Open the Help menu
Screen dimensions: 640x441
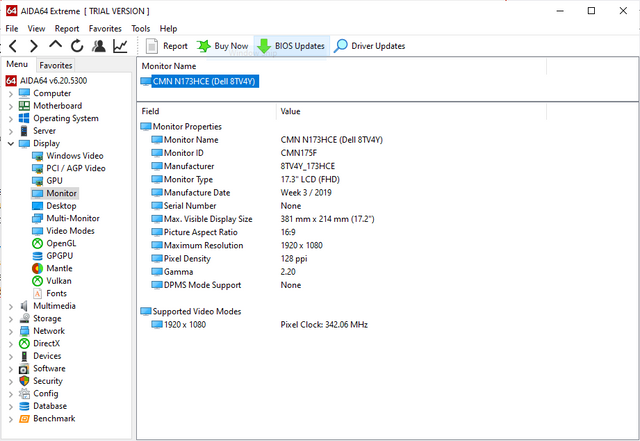pos(168,29)
